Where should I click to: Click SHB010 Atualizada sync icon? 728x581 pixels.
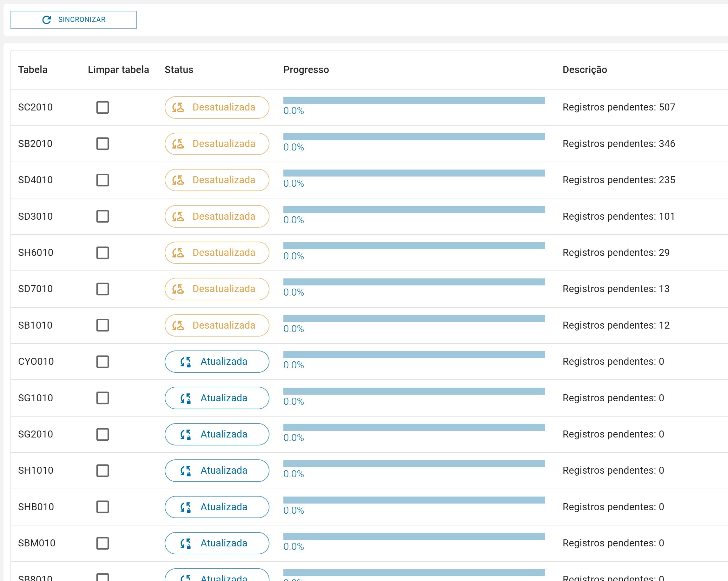click(x=185, y=507)
